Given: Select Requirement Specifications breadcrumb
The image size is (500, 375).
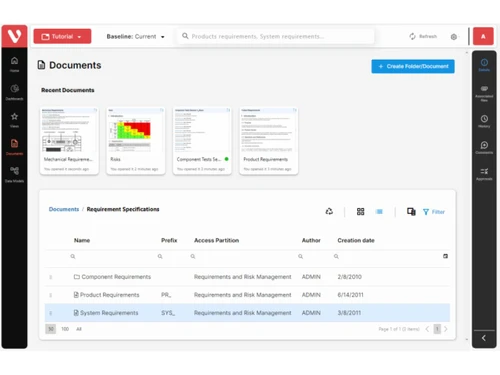Looking at the screenshot, I should [x=123, y=209].
